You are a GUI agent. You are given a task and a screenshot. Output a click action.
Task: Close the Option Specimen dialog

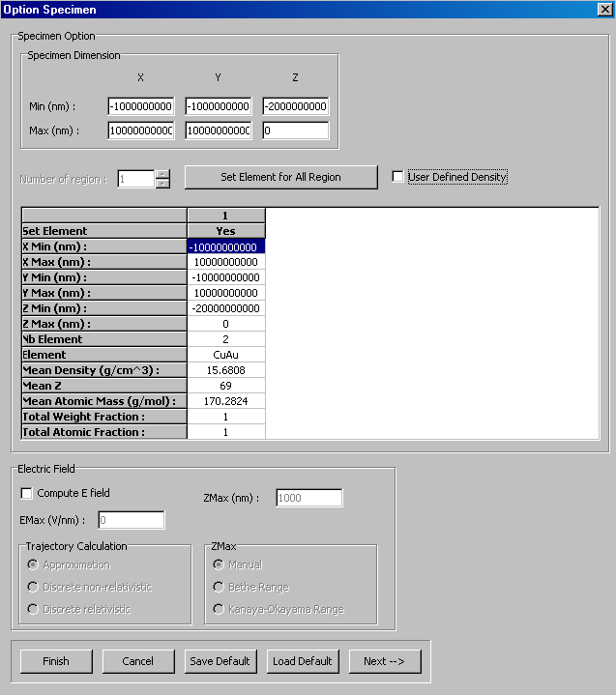pyautogui.click(x=604, y=10)
